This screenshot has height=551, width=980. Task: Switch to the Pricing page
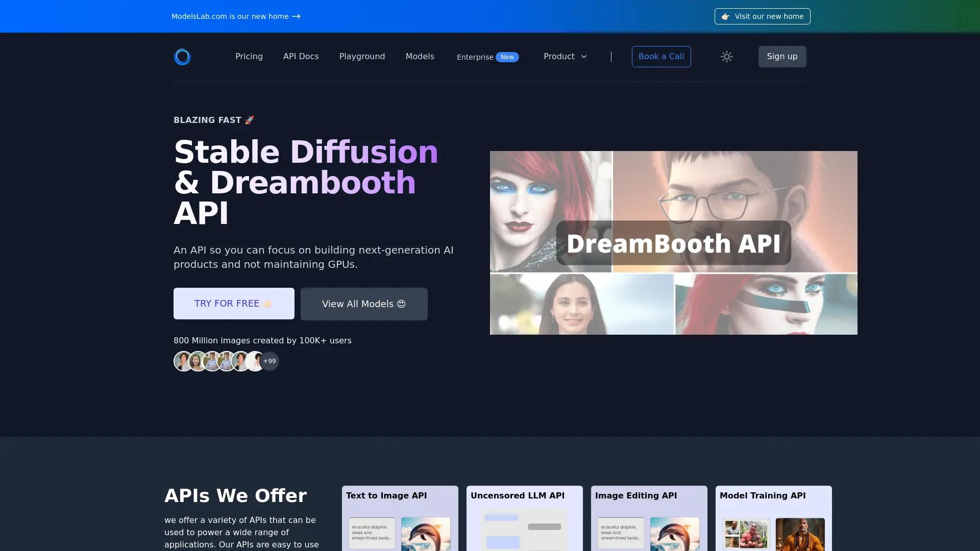point(249,57)
